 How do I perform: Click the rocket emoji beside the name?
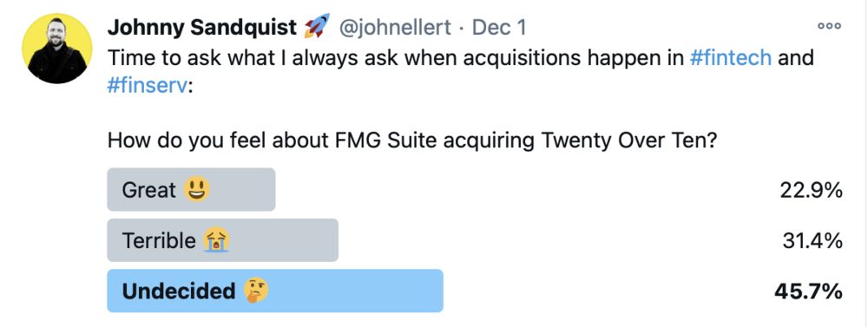click(317, 26)
